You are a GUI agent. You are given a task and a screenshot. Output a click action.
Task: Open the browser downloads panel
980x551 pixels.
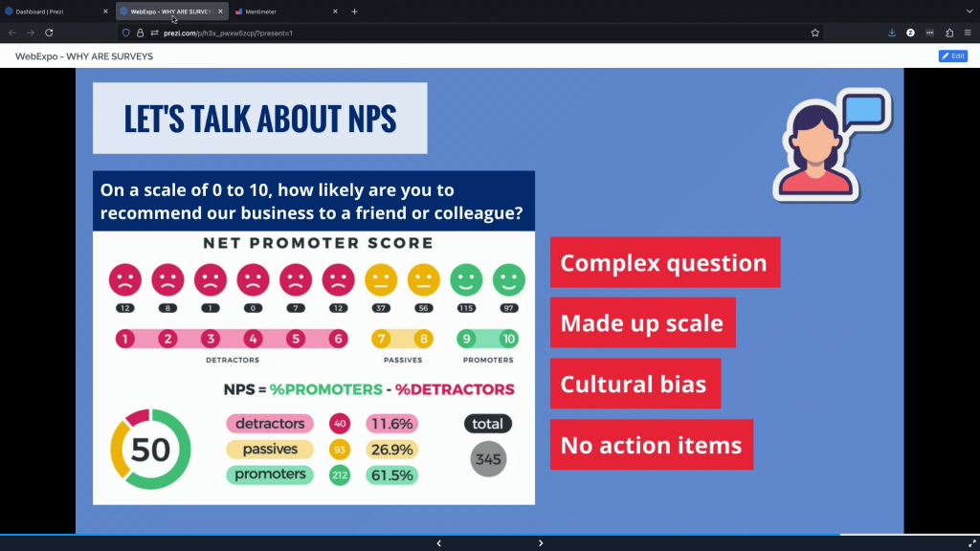coord(892,33)
